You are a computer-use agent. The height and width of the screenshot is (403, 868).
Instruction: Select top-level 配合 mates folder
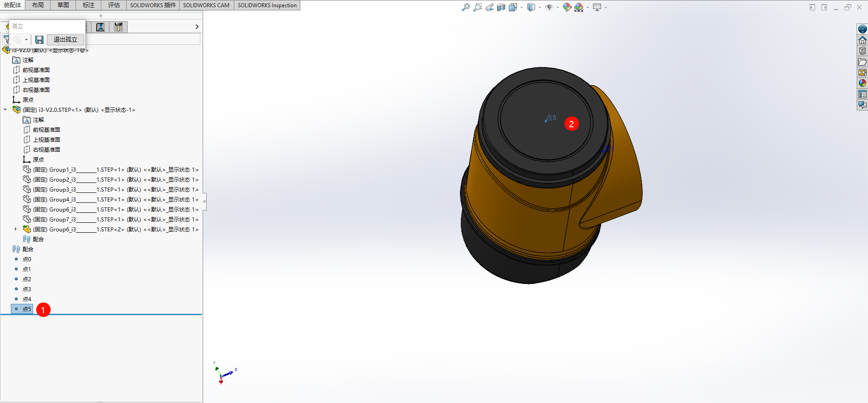click(23, 249)
